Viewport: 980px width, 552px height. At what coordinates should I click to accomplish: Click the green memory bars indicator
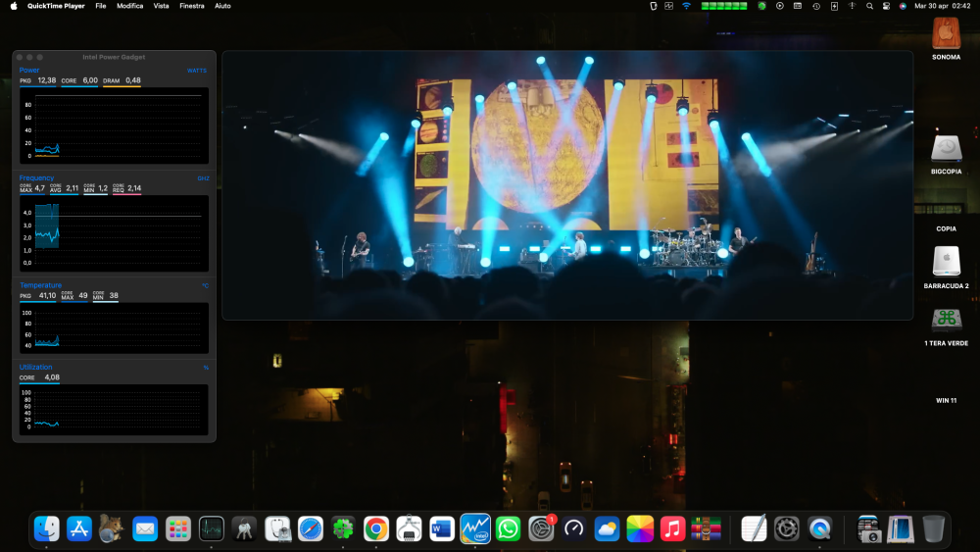[724, 6]
